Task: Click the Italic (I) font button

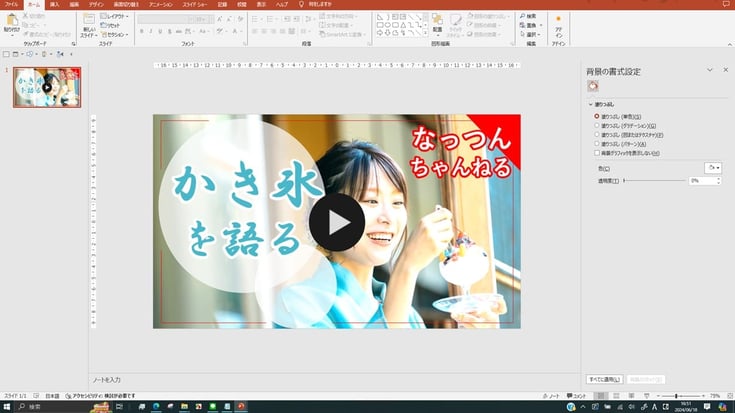Action: [151, 31]
